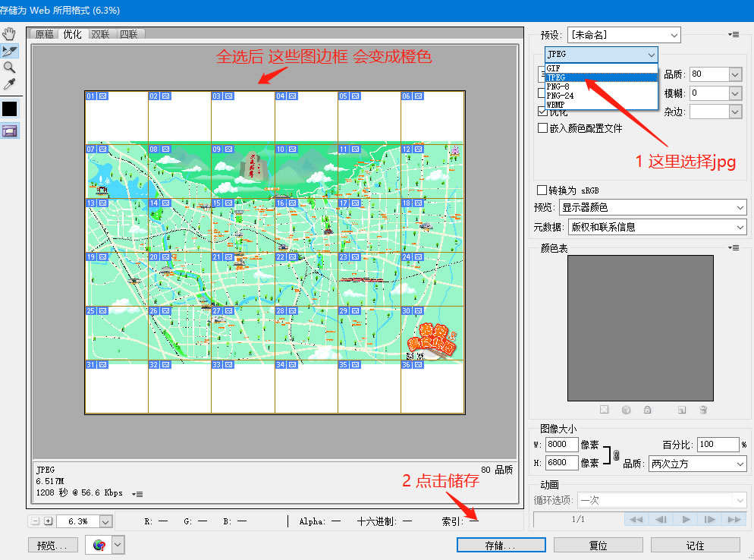Go to the first animation frame

click(x=636, y=519)
